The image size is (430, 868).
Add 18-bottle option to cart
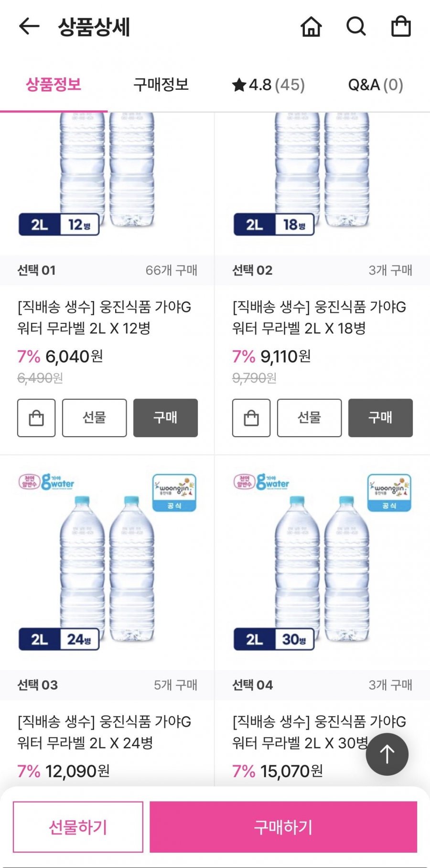coord(251,418)
